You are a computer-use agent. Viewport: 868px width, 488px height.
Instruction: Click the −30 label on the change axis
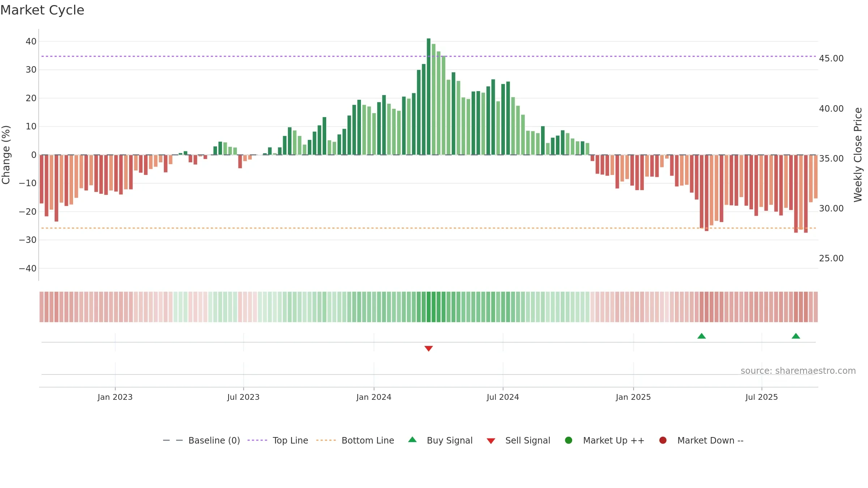click(x=28, y=240)
